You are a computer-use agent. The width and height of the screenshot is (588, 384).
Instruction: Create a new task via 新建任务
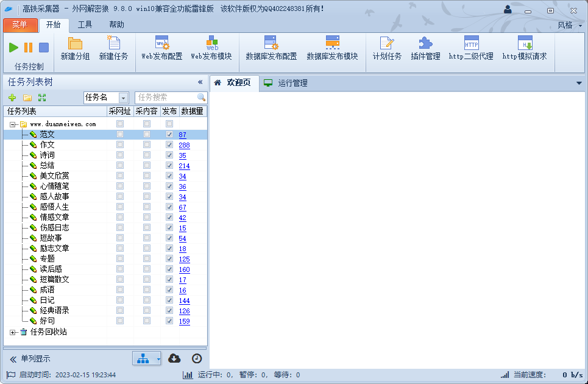113,52
